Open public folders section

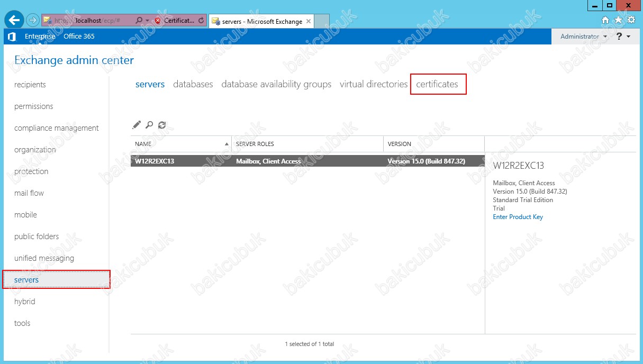(37, 236)
